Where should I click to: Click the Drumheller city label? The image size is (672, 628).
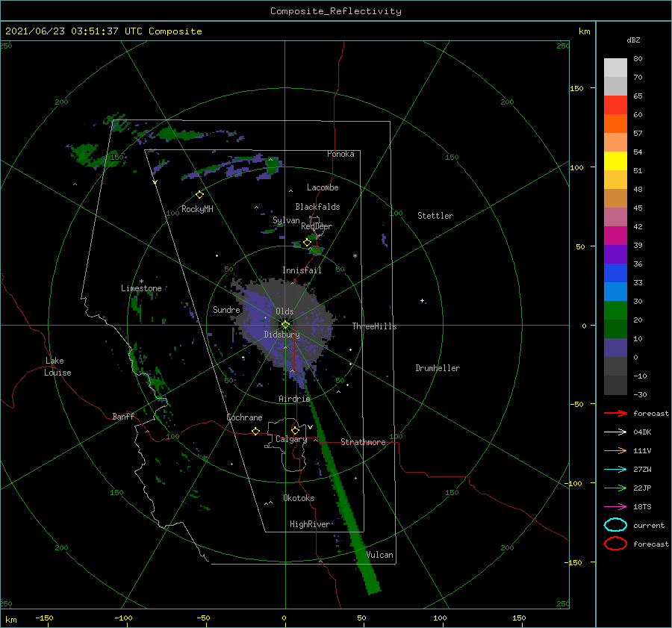click(438, 368)
